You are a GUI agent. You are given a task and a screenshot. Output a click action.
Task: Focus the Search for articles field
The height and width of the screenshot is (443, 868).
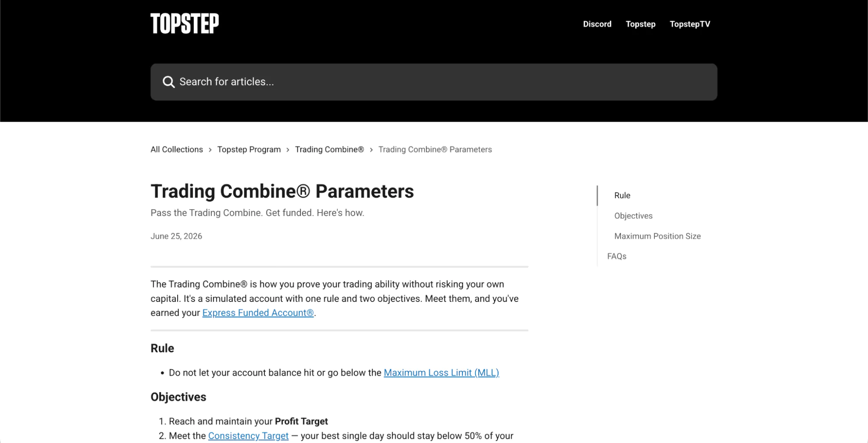point(434,82)
